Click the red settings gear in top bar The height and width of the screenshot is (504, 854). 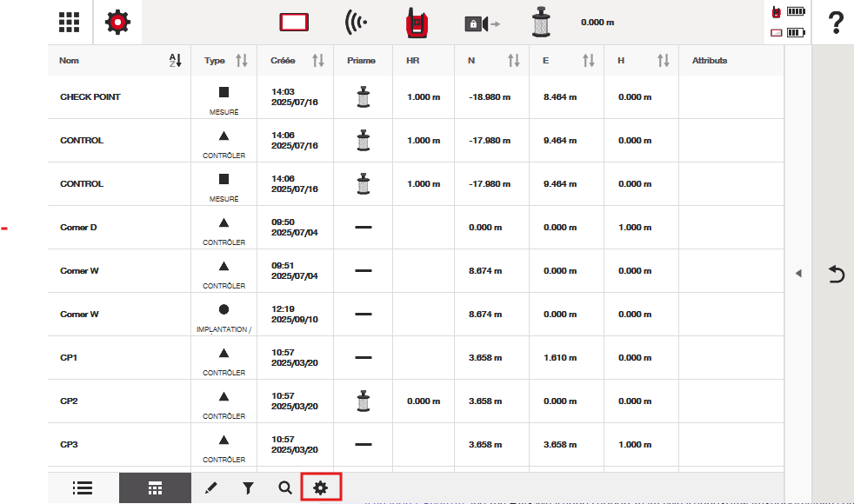[x=117, y=22]
